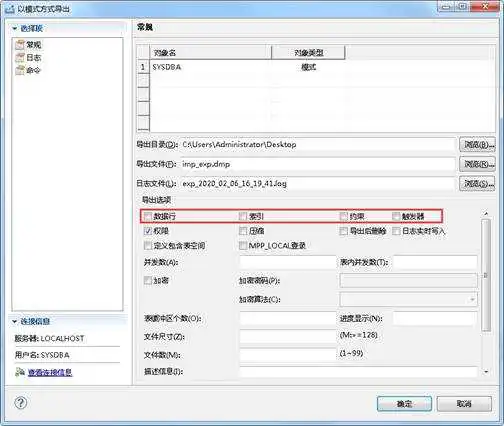The width and height of the screenshot is (504, 426).
Task: Enable the 压缩 checkbox
Action: 243,231
